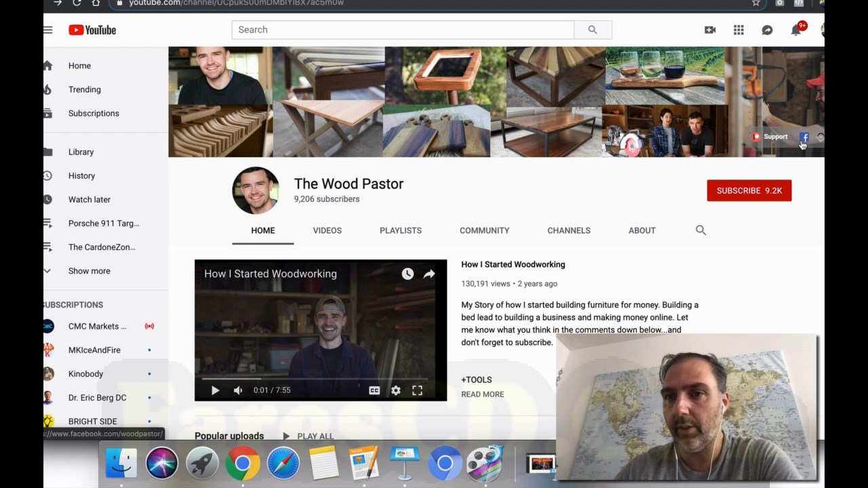Reload the page in Chrome
Image resolution: width=868 pixels, height=488 pixels.
point(77,3)
